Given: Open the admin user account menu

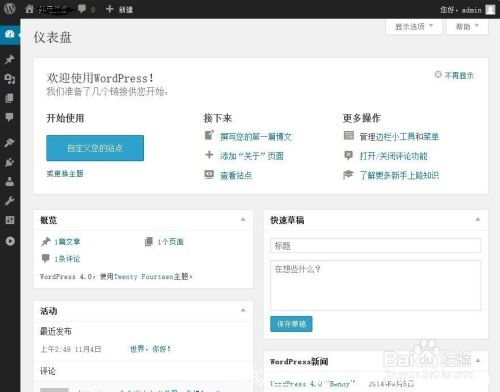Looking at the screenshot, I should click(x=467, y=9).
